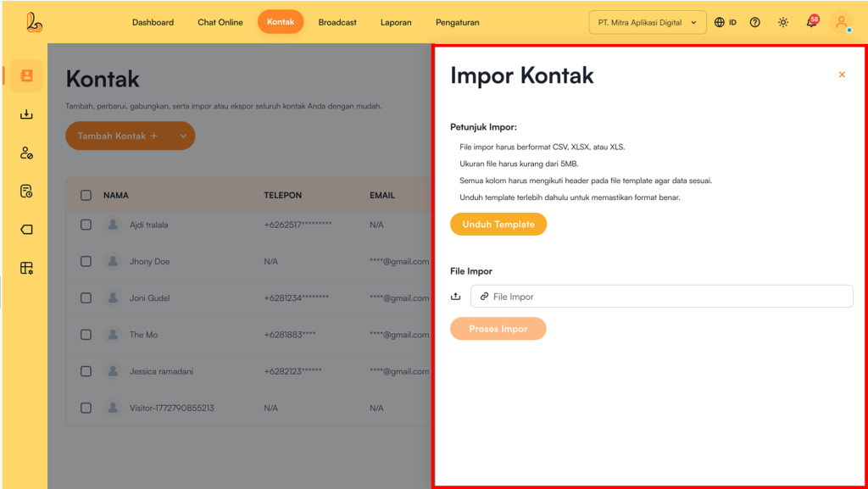Open blocked contacts icon in sidebar
This screenshot has width=868, height=489.
point(26,153)
